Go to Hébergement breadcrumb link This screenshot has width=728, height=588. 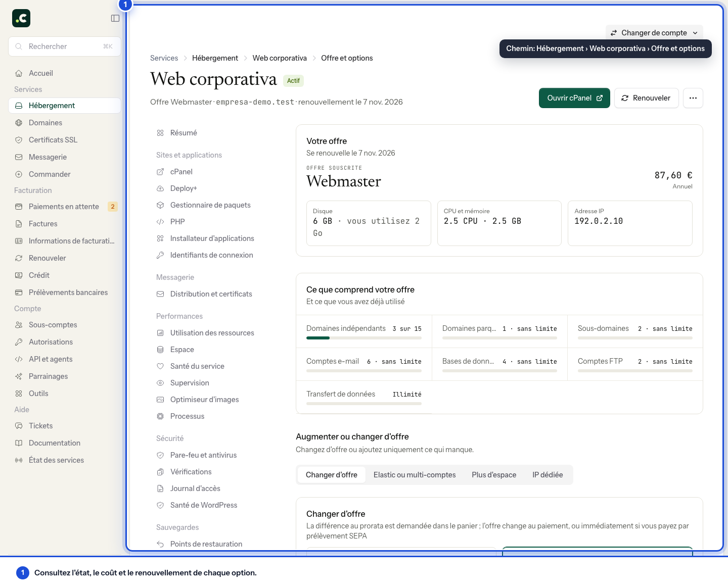pyautogui.click(x=215, y=58)
